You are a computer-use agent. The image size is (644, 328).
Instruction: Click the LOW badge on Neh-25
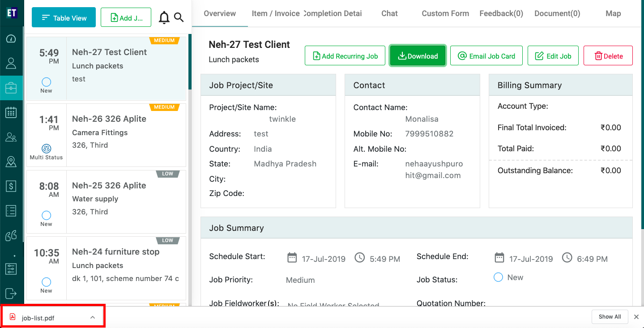[x=167, y=174]
